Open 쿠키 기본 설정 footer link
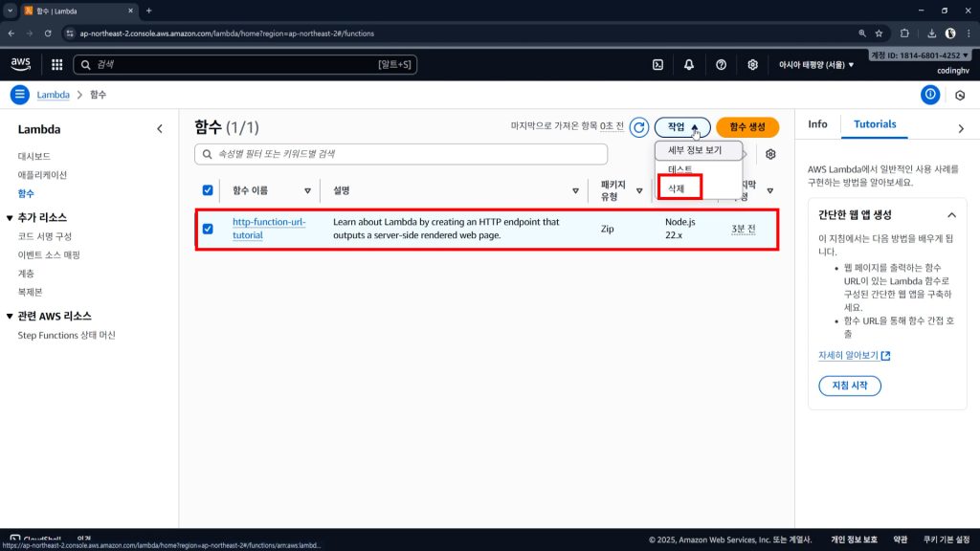 [x=947, y=540]
